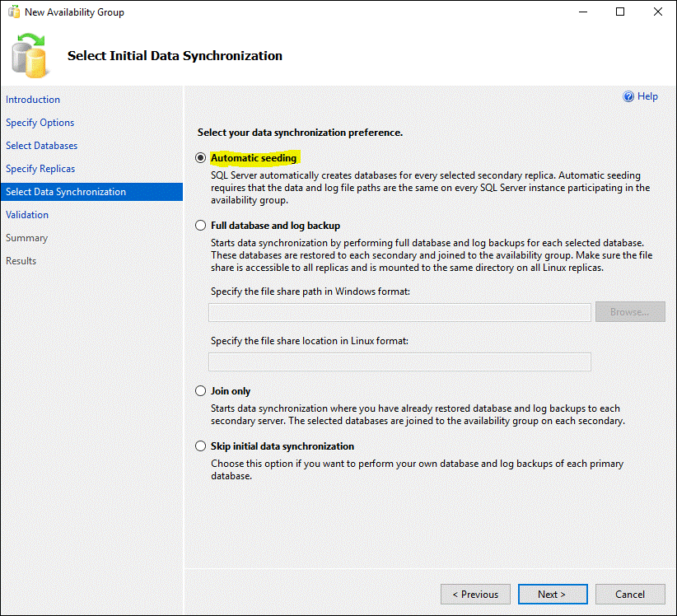
Task: Click the blue Help question mark icon
Action: (x=628, y=96)
